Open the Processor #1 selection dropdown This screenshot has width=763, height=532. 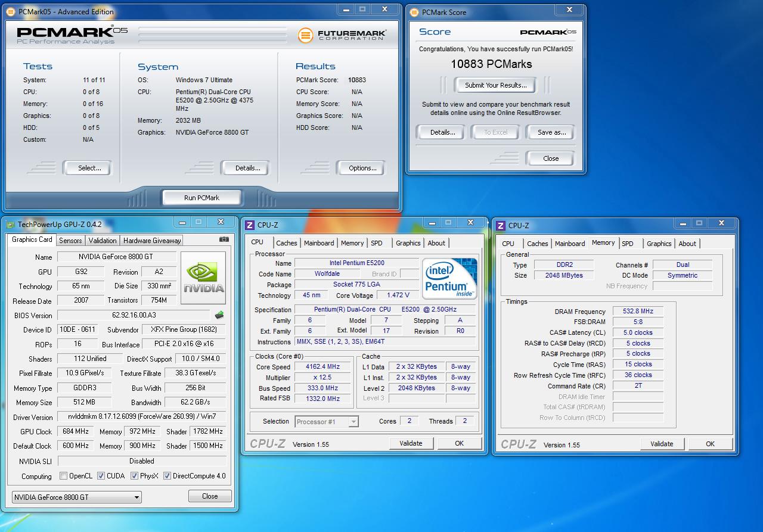pyautogui.click(x=327, y=421)
